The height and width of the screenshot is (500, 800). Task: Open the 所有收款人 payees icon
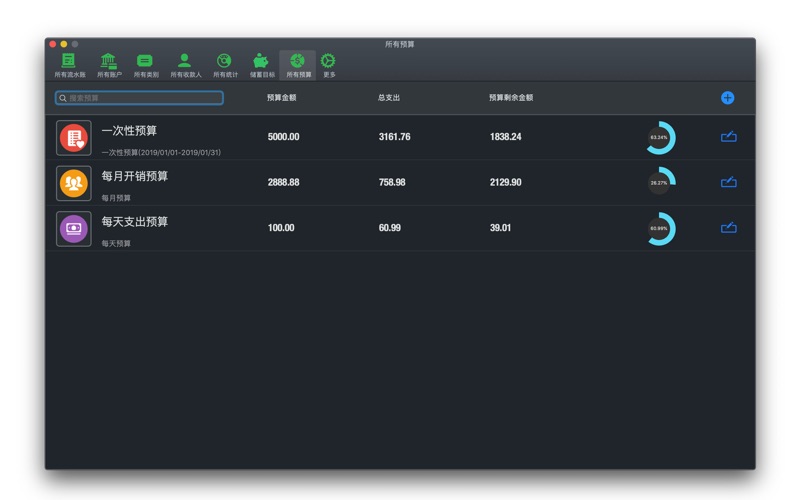tap(185, 64)
